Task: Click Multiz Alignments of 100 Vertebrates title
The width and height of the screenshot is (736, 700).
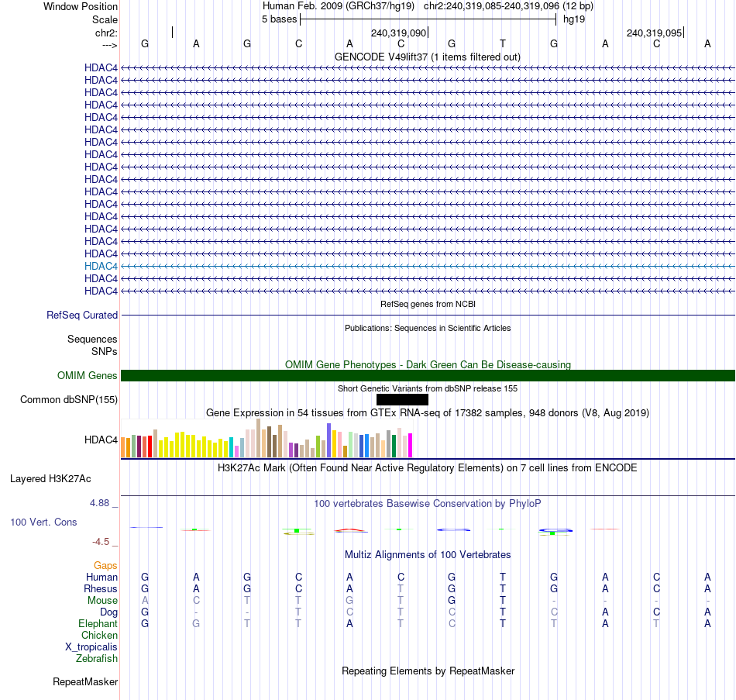Action: click(x=428, y=554)
